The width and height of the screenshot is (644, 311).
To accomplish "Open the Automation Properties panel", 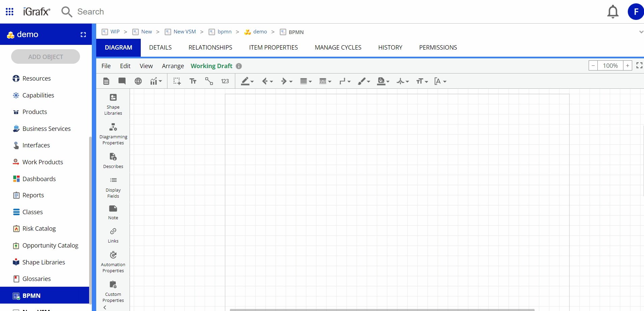I will tap(113, 261).
